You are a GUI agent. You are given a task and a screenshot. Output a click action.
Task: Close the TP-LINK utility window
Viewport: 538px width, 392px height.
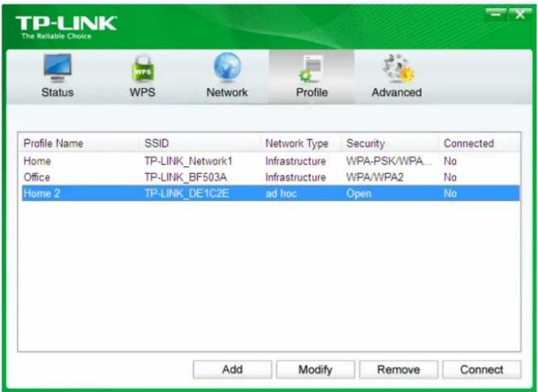click(519, 14)
